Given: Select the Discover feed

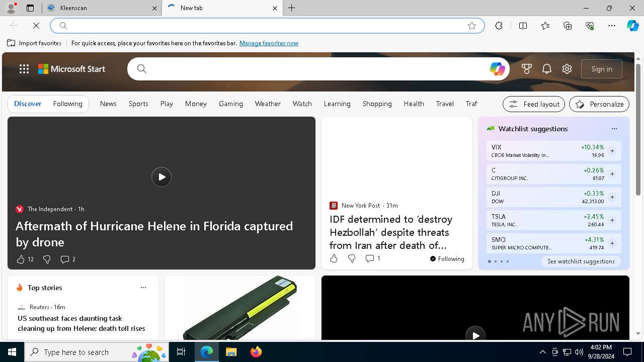Looking at the screenshot, I should coord(28,104).
